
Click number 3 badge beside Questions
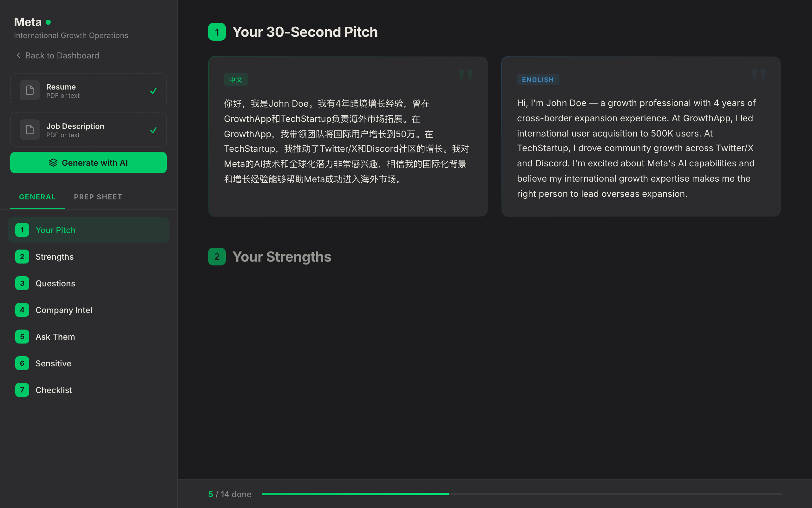pos(22,283)
